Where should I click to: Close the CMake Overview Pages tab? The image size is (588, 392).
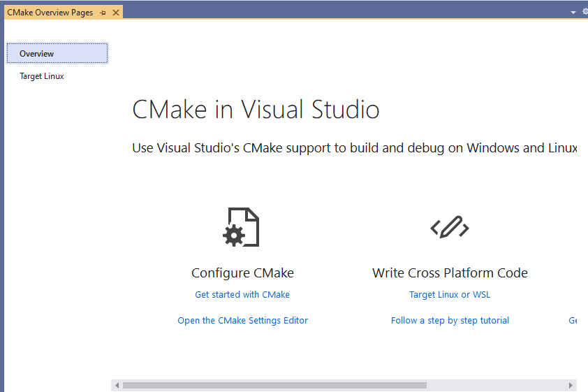(x=116, y=13)
